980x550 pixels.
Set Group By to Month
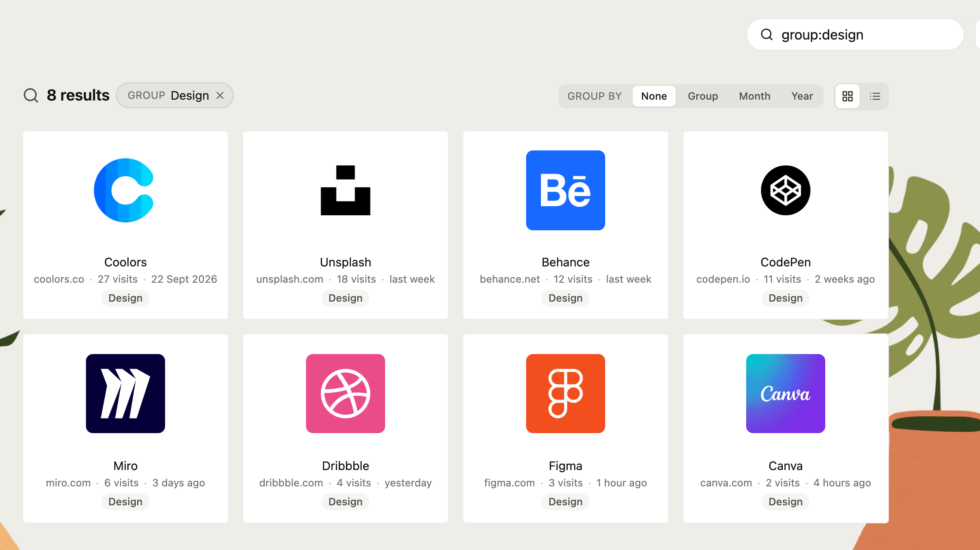(x=755, y=96)
